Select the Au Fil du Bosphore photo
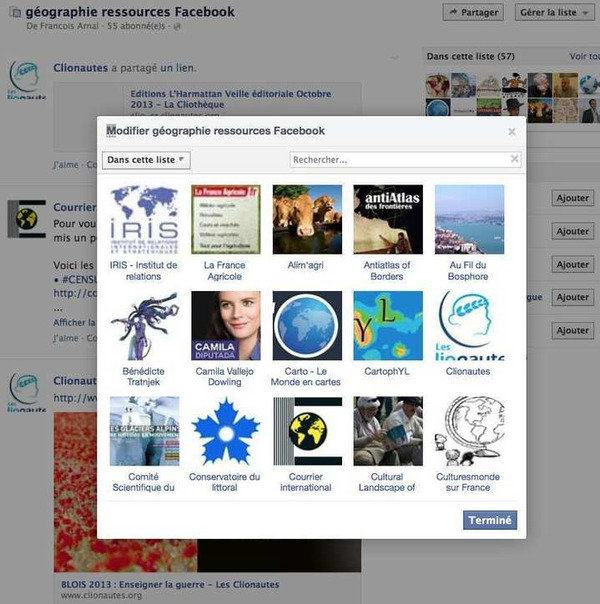 pos(469,220)
